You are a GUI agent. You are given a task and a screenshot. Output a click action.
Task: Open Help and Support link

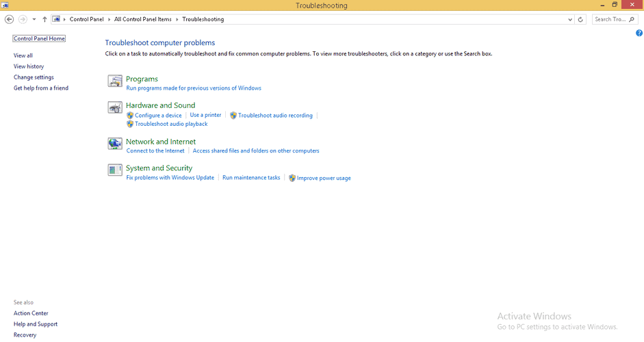point(36,324)
